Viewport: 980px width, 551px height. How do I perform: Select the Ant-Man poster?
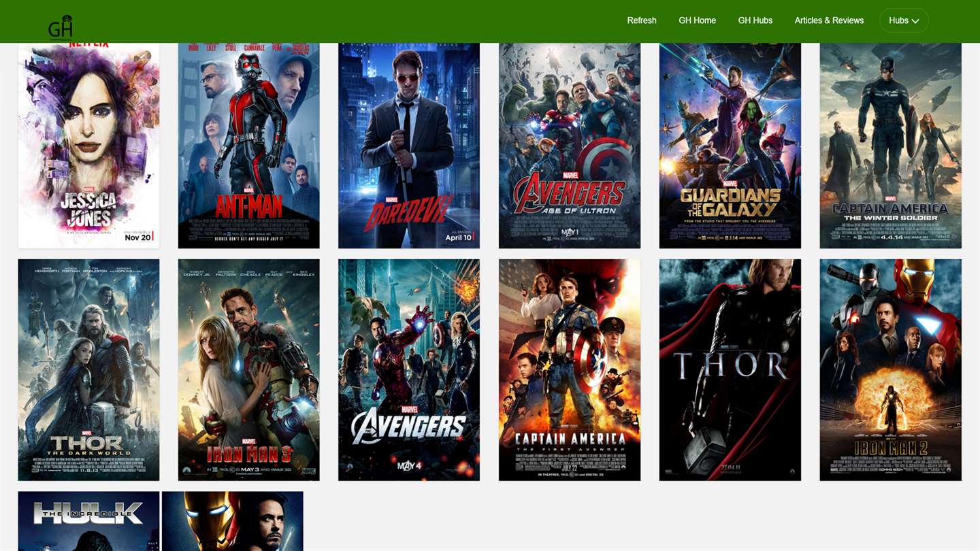248,146
